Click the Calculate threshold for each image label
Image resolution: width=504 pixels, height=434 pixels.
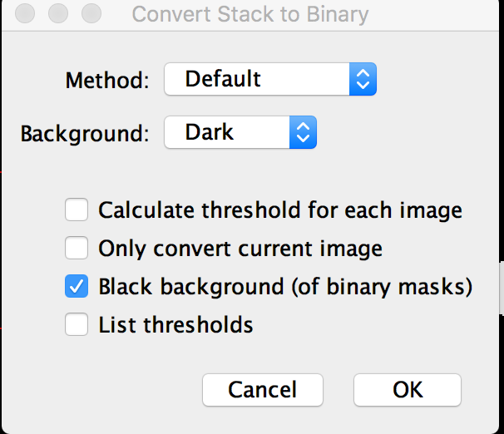click(280, 210)
